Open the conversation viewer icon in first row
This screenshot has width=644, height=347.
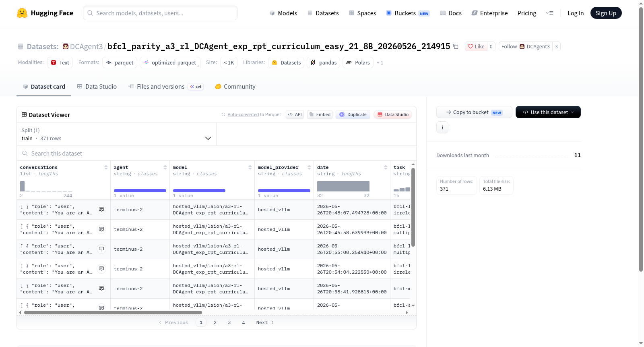point(101,210)
